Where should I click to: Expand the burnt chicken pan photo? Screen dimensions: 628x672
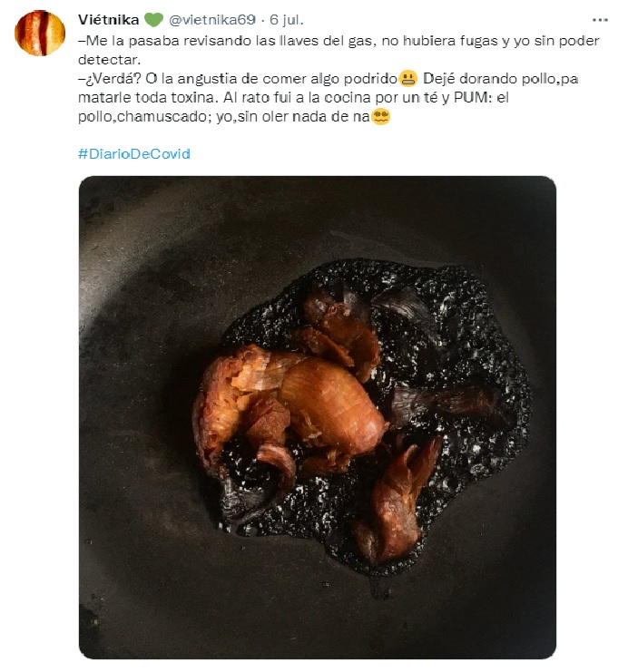coord(317,416)
